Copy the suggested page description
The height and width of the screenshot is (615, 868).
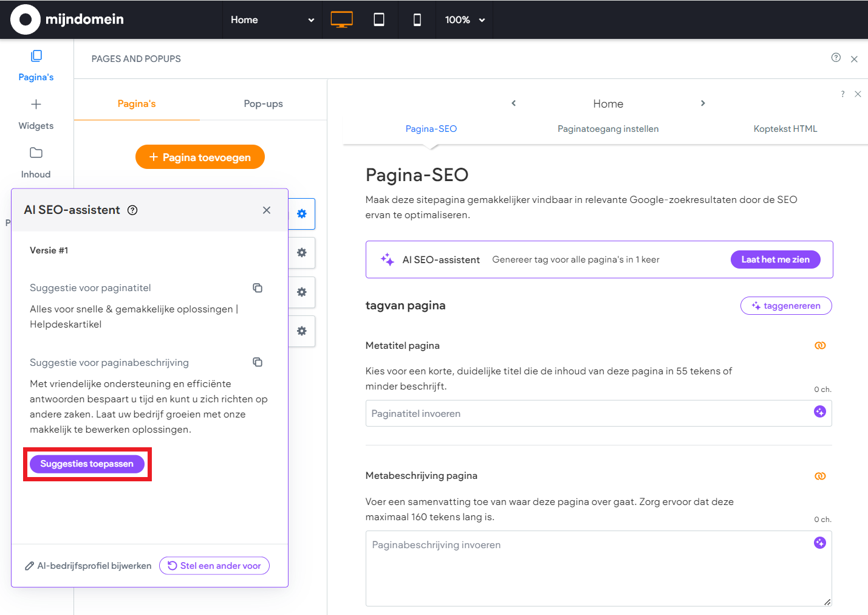tap(258, 362)
